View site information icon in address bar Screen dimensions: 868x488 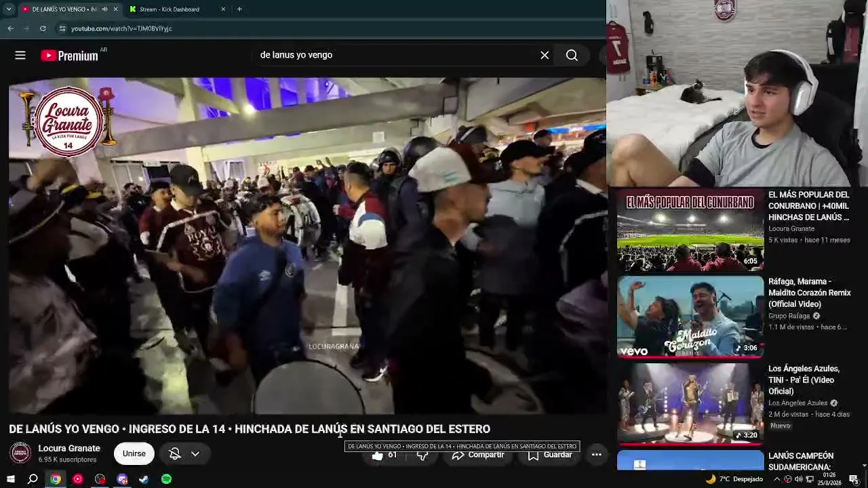62,28
